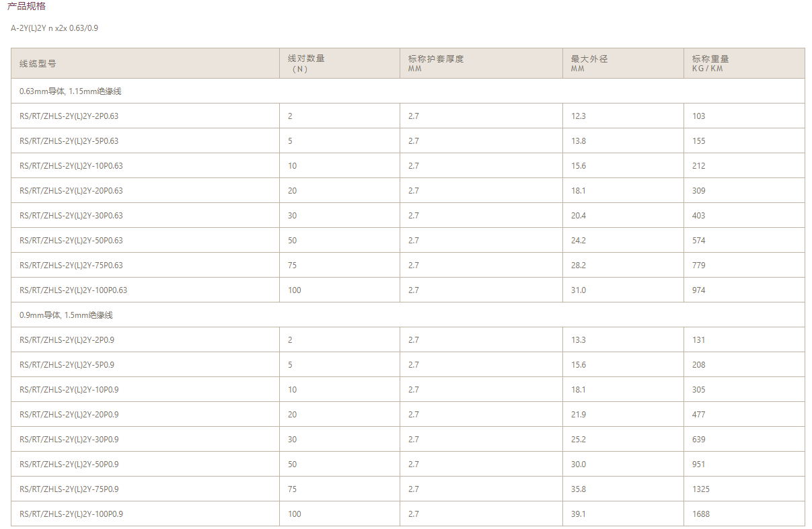This screenshot has height=529, width=812.
Task: Click the 标称重量 column header
Action: click(x=710, y=59)
